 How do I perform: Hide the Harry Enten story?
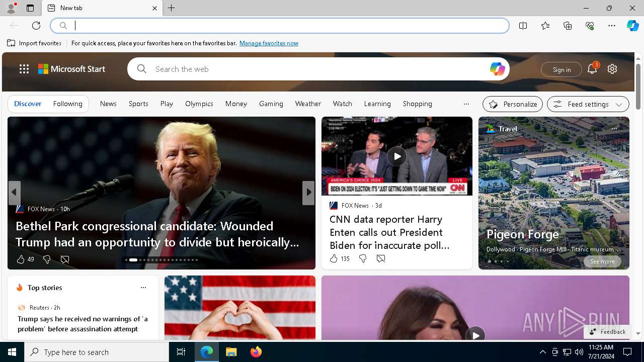(x=381, y=258)
